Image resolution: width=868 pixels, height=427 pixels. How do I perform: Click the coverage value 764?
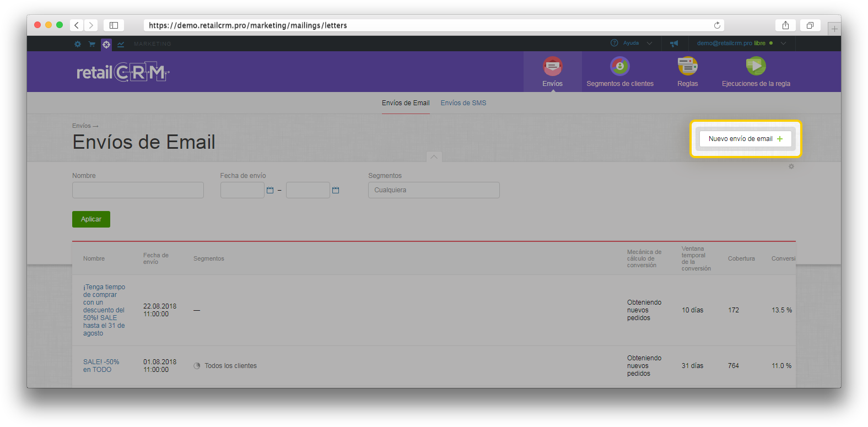(x=734, y=366)
